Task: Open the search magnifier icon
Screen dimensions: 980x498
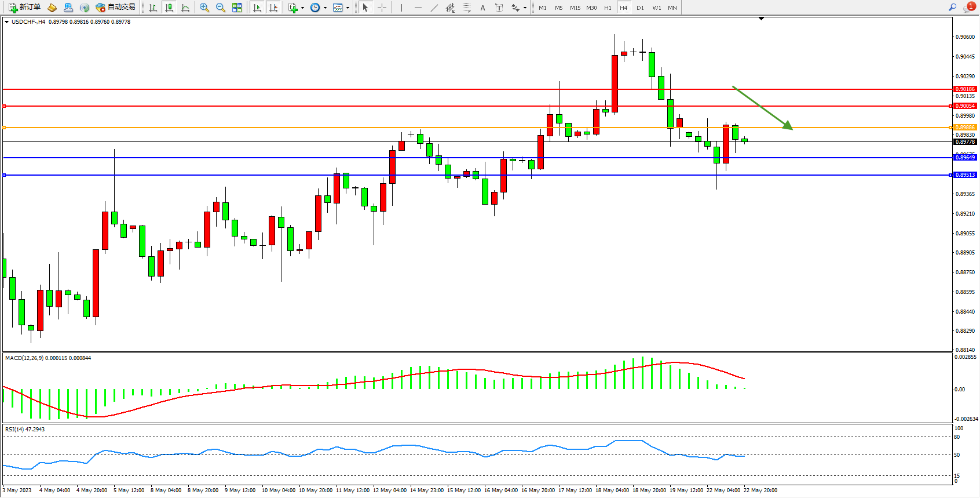Action: coord(952,8)
